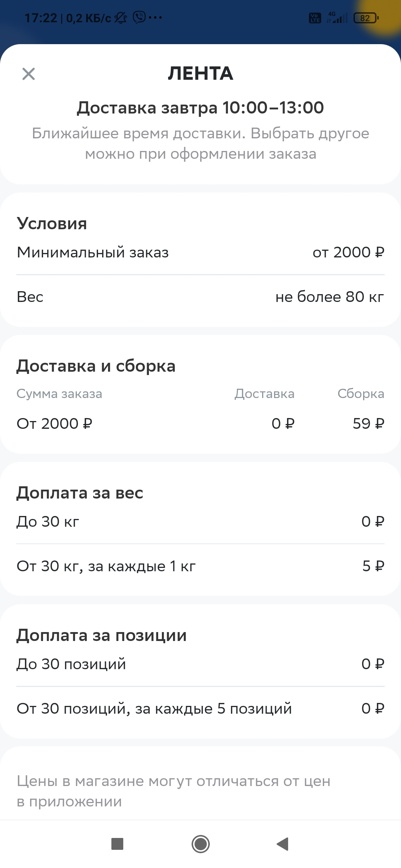Open recent apps with square button
Screen dimensions: 401x868
117,844
